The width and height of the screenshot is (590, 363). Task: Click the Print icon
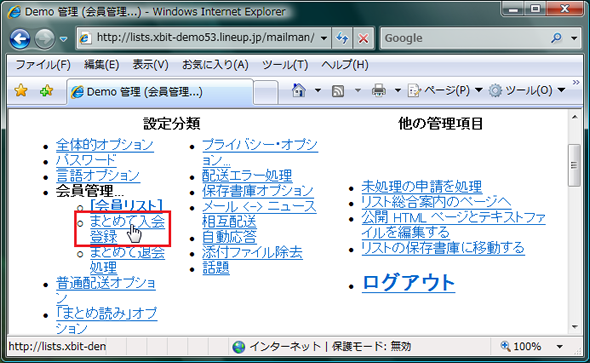[379, 91]
